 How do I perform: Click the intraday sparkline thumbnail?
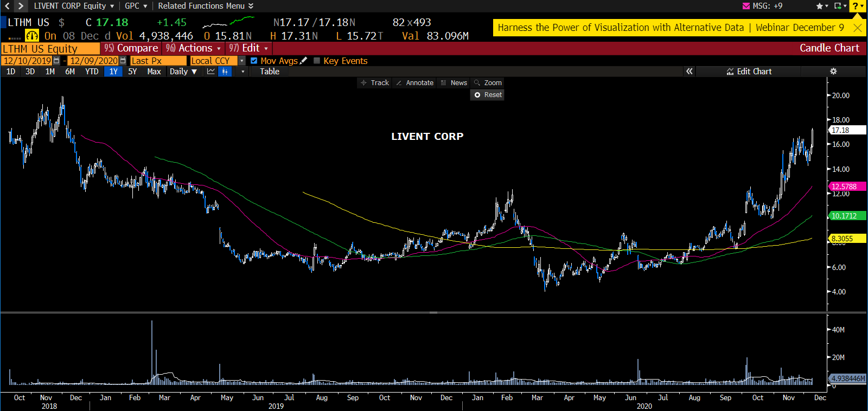[228, 22]
